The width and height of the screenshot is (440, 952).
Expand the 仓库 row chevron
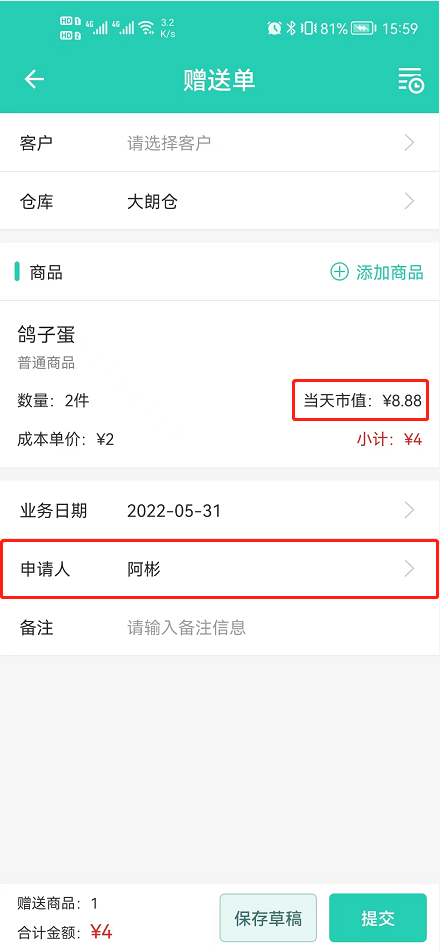(410, 201)
